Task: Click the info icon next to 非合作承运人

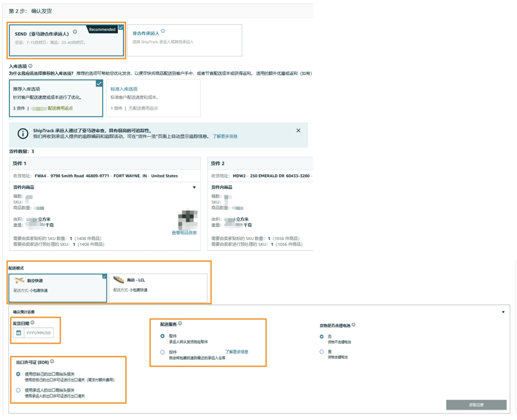Action: [x=163, y=32]
